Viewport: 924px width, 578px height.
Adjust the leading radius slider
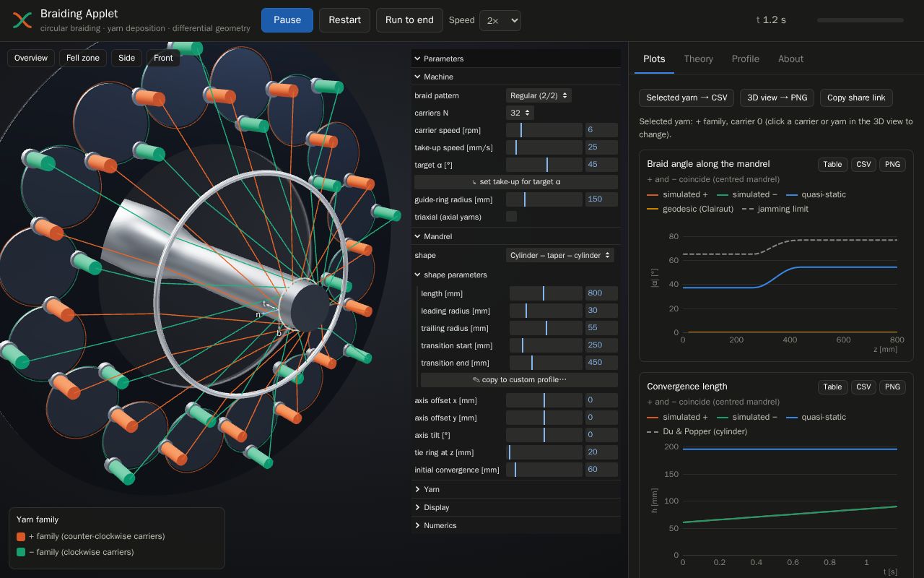click(546, 311)
